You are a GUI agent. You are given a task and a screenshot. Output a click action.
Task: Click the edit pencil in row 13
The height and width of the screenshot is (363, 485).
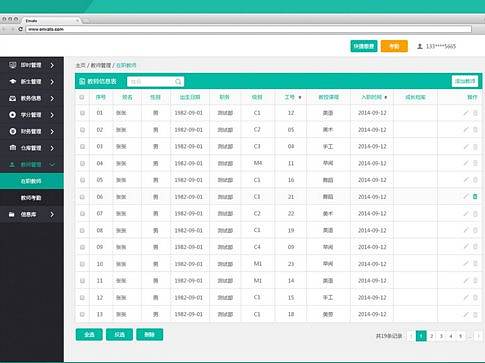pos(466,314)
